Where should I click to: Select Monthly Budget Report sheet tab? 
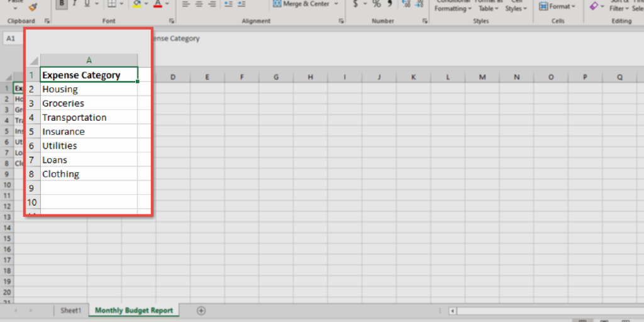coord(134,310)
